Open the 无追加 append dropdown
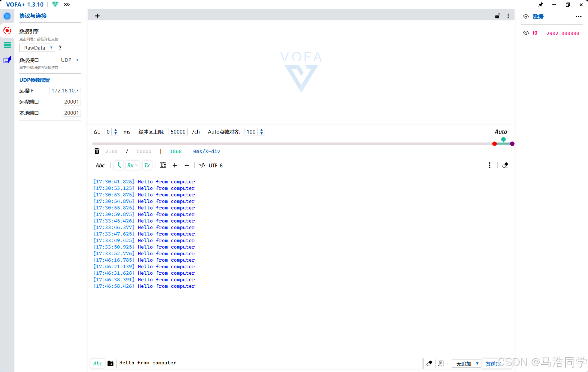588x372 pixels. click(467, 364)
